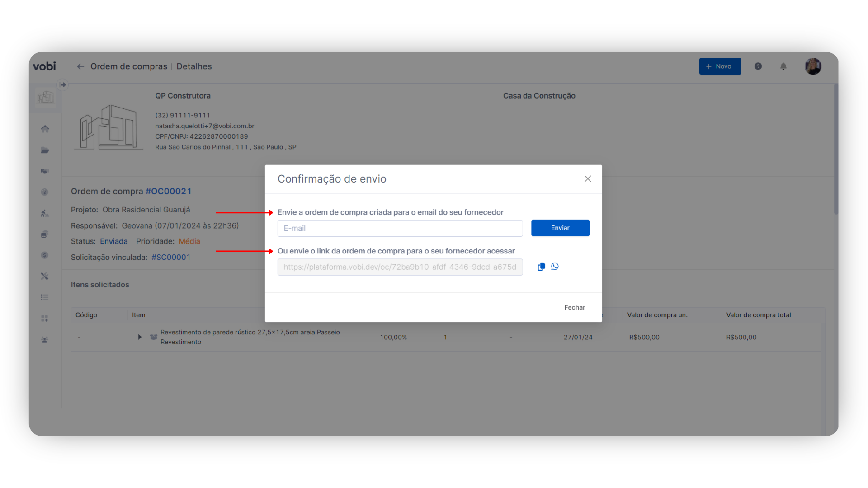Share link via WhatsApp icon
Image resolution: width=868 pixels, height=488 pixels.
click(x=555, y=267)
